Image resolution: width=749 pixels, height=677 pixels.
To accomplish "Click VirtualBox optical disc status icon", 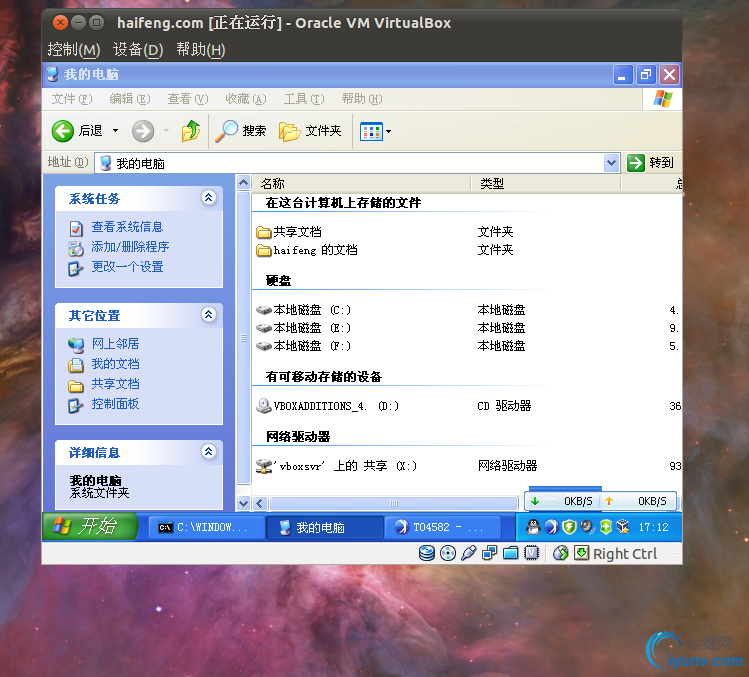I will pos(448,553).
